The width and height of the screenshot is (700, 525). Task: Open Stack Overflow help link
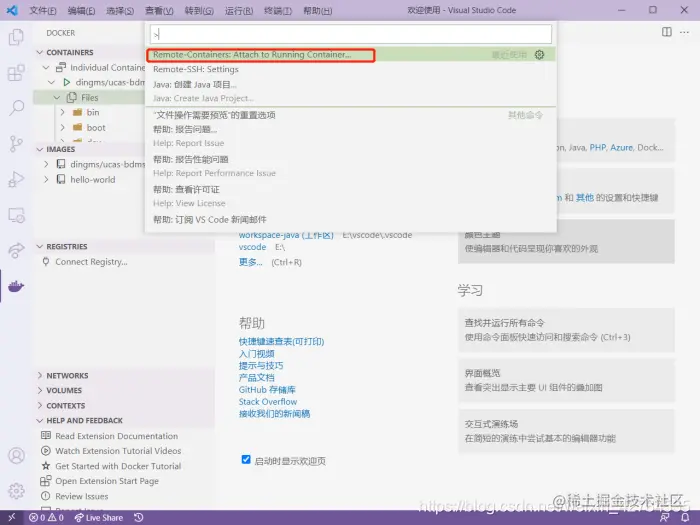pos(268,402)
